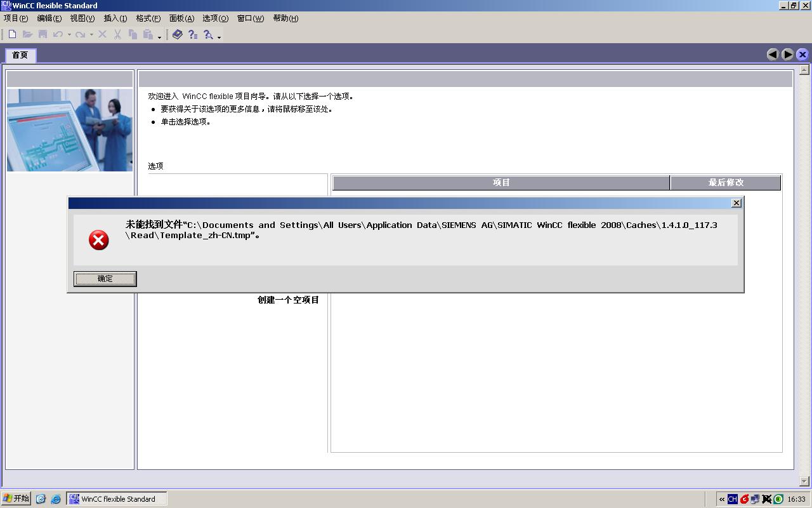Viewport: 812px width, 508px height.
Task: Click the Save floppy disk icon
Action: pos(43,34)
